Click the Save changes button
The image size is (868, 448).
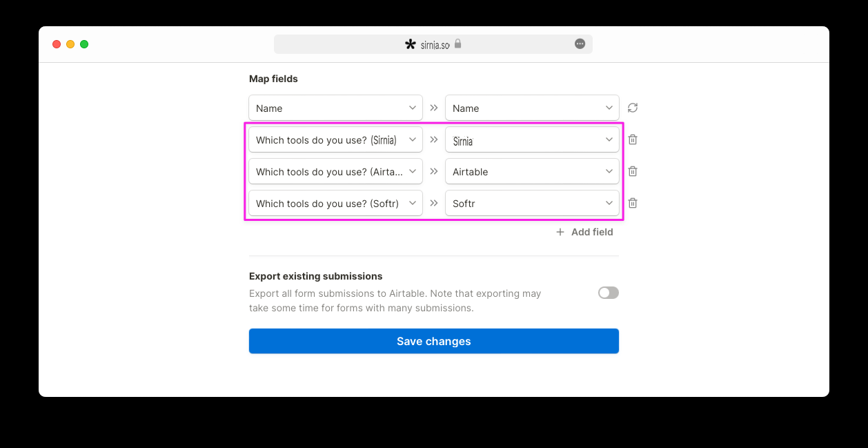[434, 341]
